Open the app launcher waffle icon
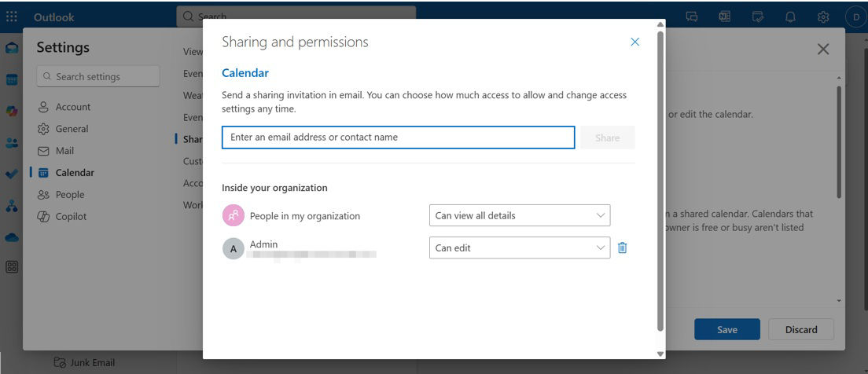868x374 pixels. pos(12,16)
